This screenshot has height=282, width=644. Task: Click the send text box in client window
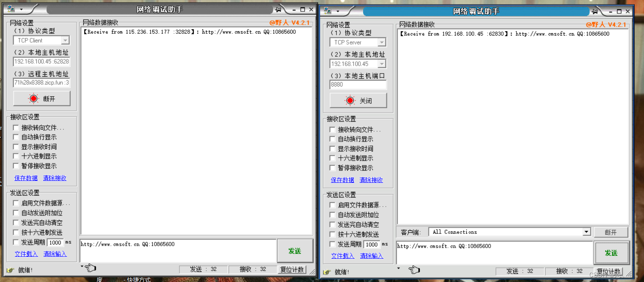point(178,251)
